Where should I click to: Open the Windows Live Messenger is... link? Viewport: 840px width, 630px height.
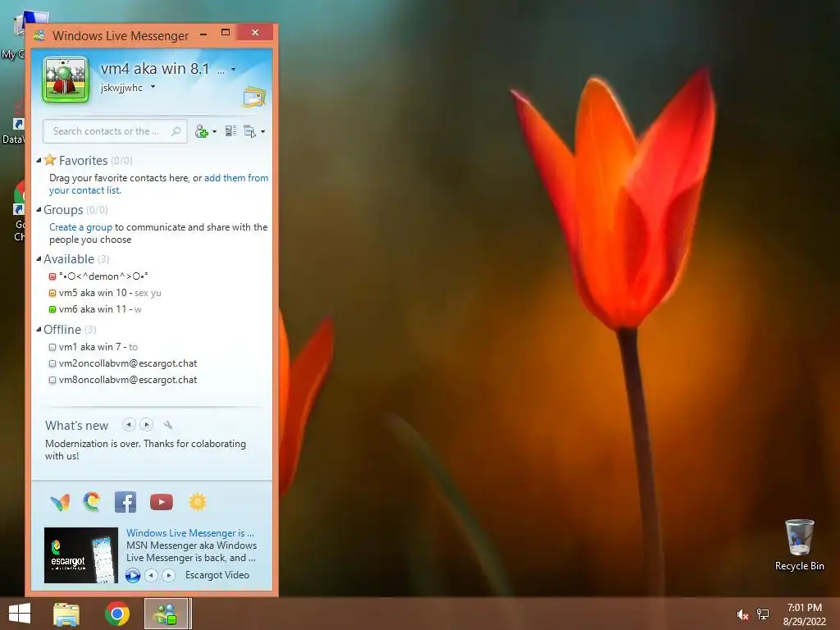tap(190, 533)
